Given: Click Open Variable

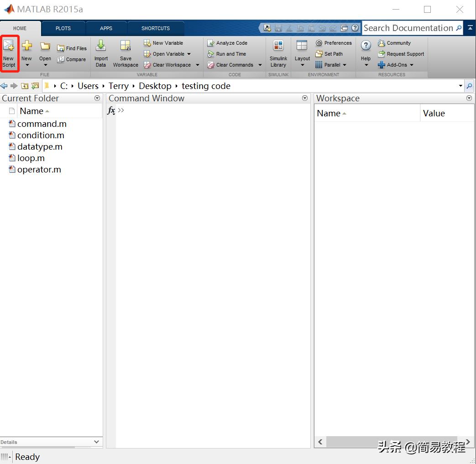Looking at the screenshot, I should pyautogui.click(x=164, y=54).
